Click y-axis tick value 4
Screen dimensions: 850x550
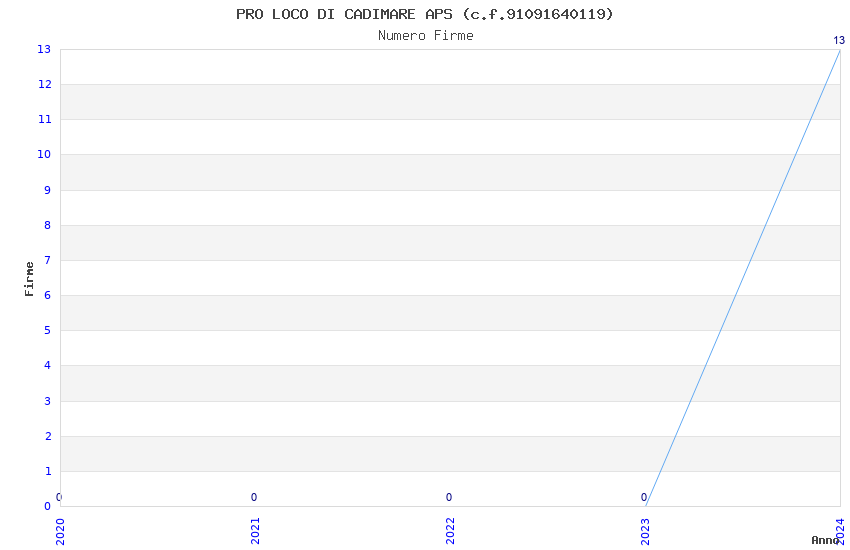point(48,365)
